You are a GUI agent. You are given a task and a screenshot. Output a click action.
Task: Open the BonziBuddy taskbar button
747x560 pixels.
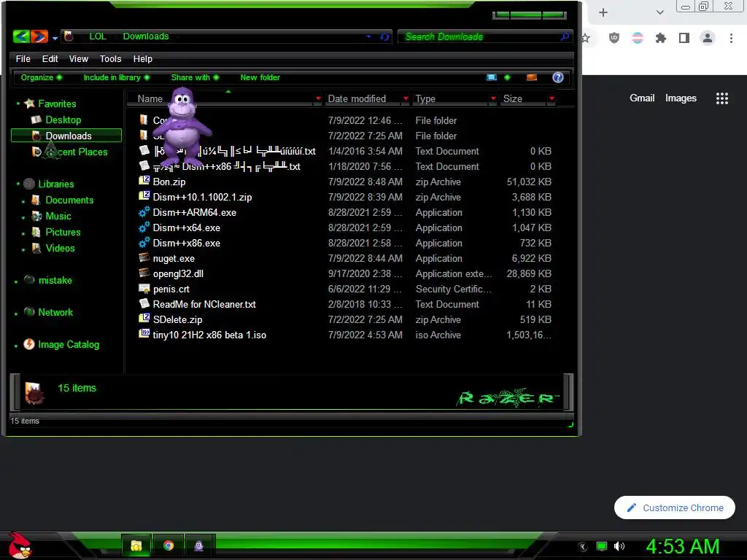(199, 545)
